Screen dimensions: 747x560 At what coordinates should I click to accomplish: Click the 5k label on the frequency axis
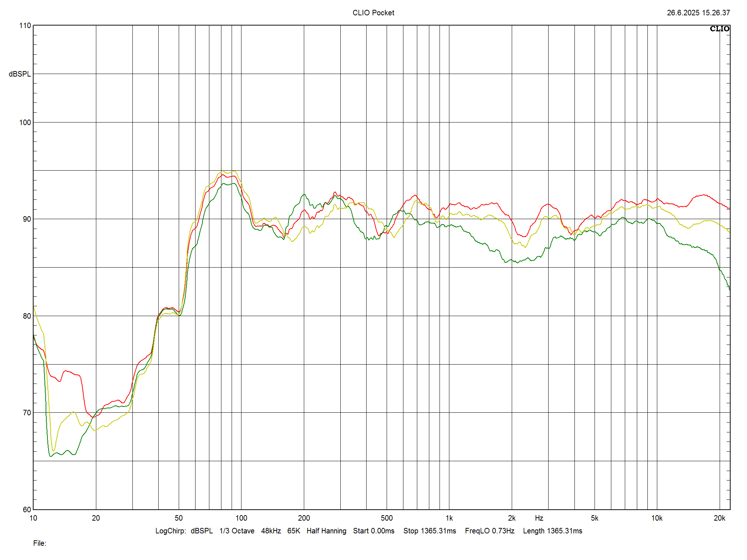coord(595,518)
